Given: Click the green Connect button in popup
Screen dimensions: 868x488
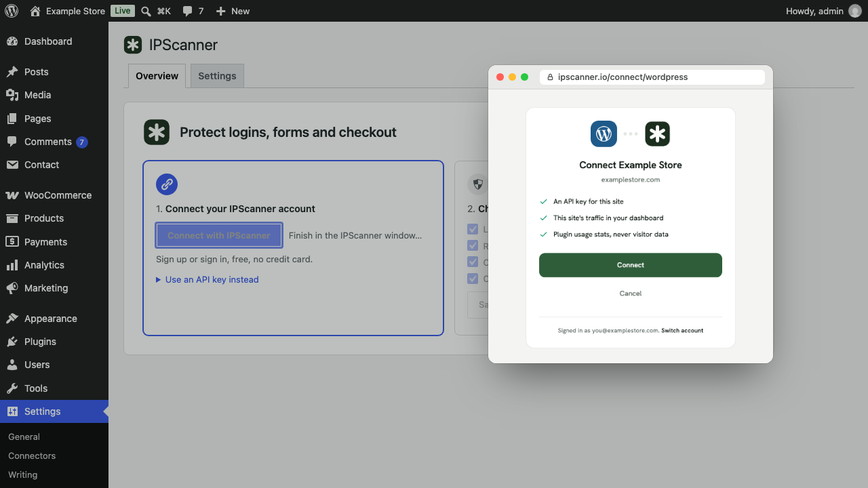Looking at the screenshot, I should tap(631, 265).
